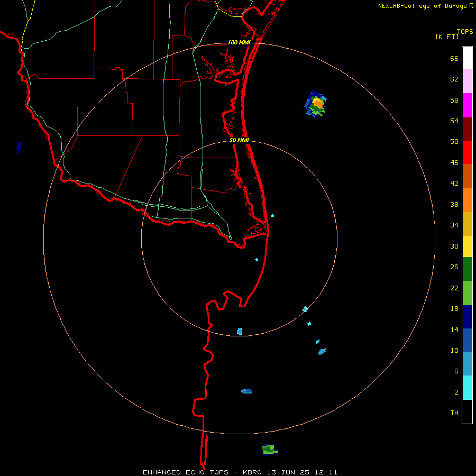Click the burnt orange swatch labeled 46
The height and width of the screenshot is (476, 476).
[467, 176]
